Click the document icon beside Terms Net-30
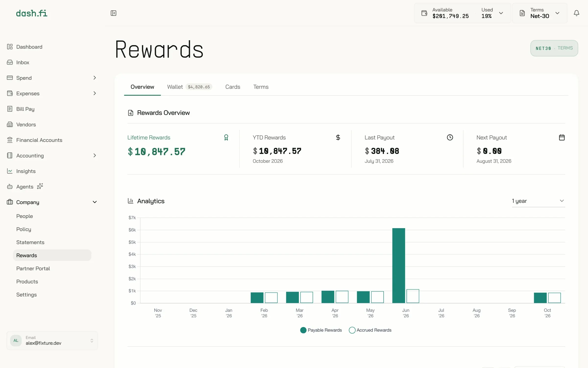The width and height of the screenshot is (588, 368). pos(522,13)
